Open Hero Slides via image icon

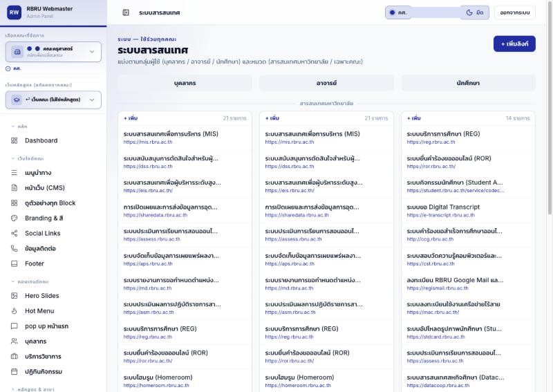pos(14,296)
